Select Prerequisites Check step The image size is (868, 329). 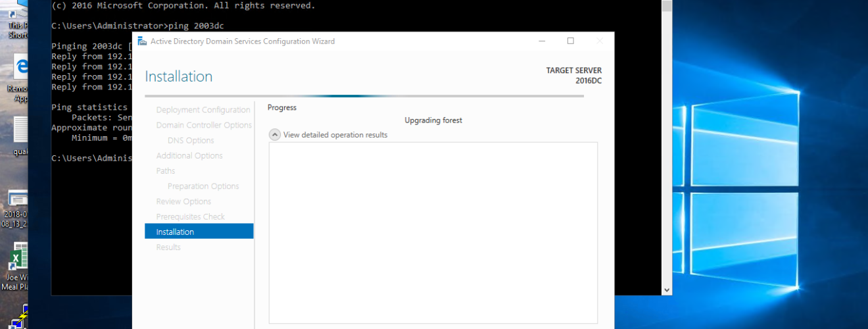click(x=190, y=216)
